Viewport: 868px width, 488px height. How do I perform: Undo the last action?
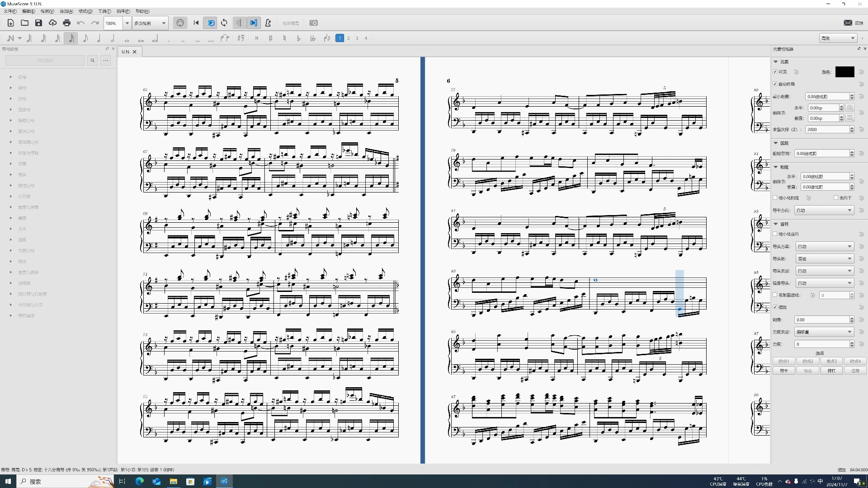click(x=80, y=23)
